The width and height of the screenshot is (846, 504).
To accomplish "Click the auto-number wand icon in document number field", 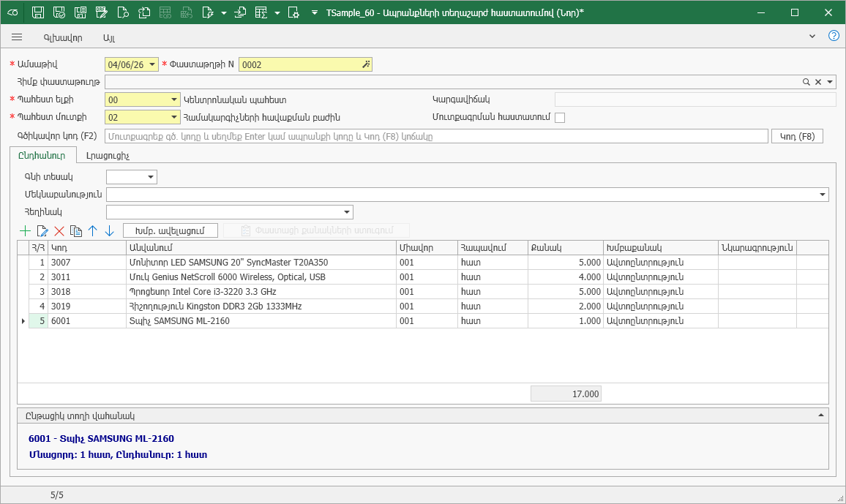I will click(366, 64).
